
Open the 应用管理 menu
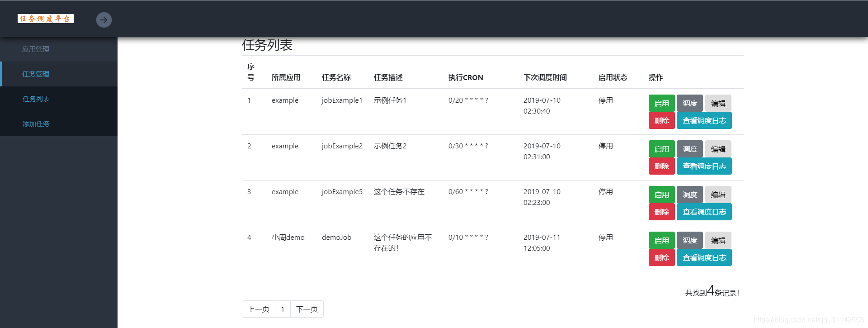coord(59,49)
